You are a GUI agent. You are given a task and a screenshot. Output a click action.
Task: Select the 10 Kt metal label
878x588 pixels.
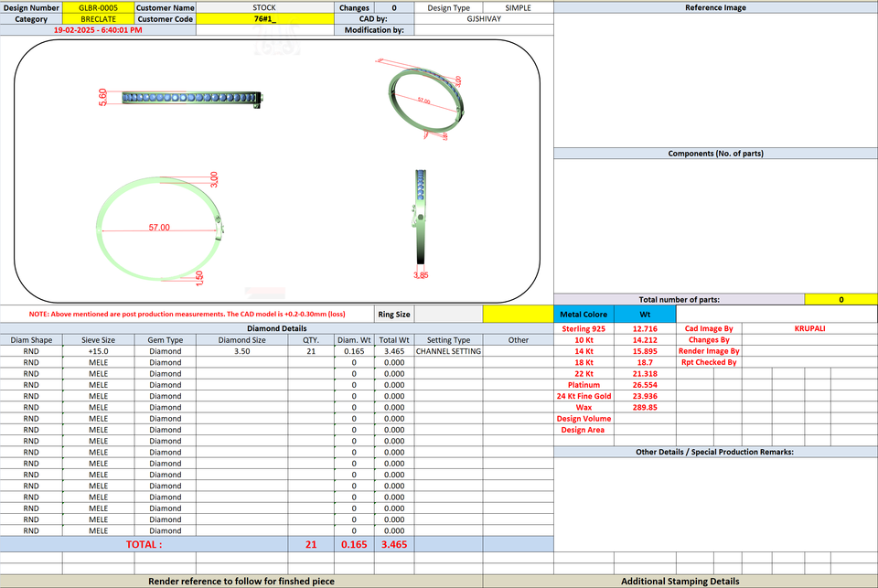(584, 340)
